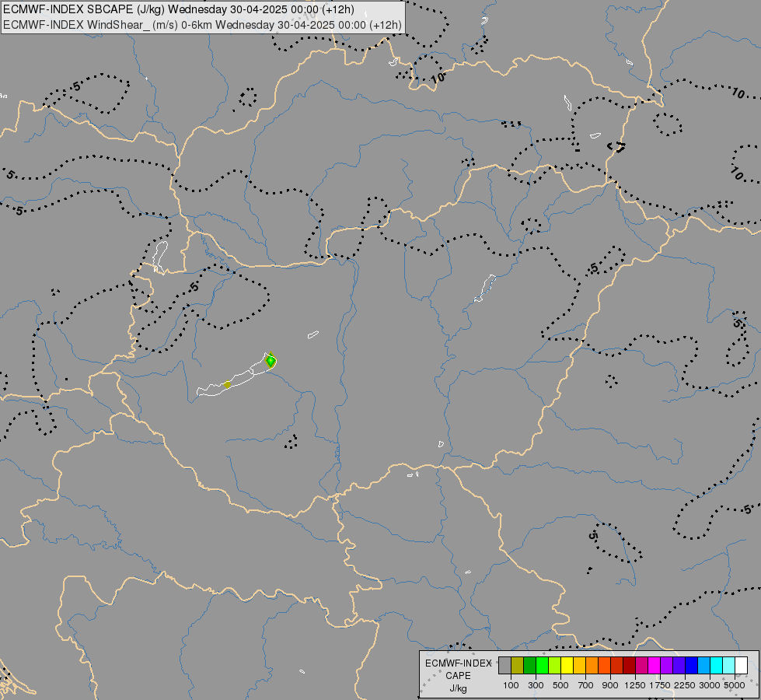Screen dimensions: 761x700
Task: Select the bright yellow swatch in legend
Action: click(x=567, y=665)
